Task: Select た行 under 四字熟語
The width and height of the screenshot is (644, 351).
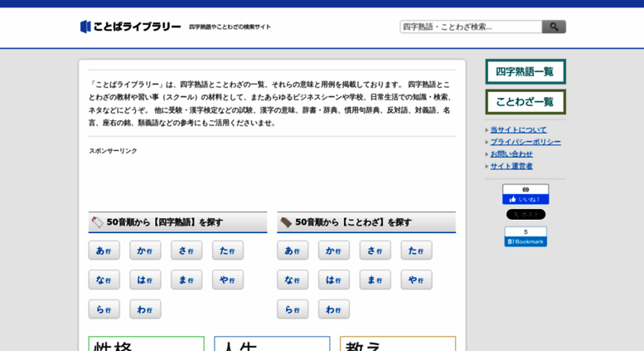Action: point(228,251)
